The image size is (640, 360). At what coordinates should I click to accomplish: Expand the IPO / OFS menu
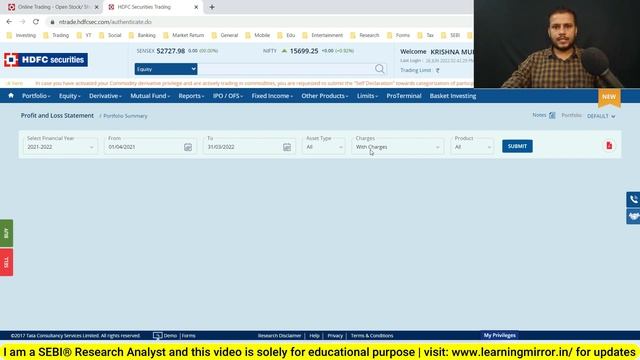click(x=228, y=96)
